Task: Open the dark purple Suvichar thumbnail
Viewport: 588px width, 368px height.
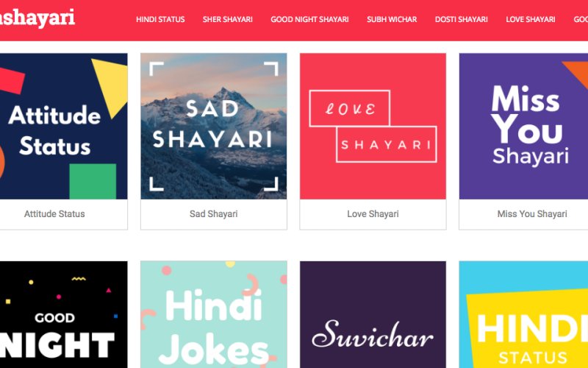Action: (373, 315)
